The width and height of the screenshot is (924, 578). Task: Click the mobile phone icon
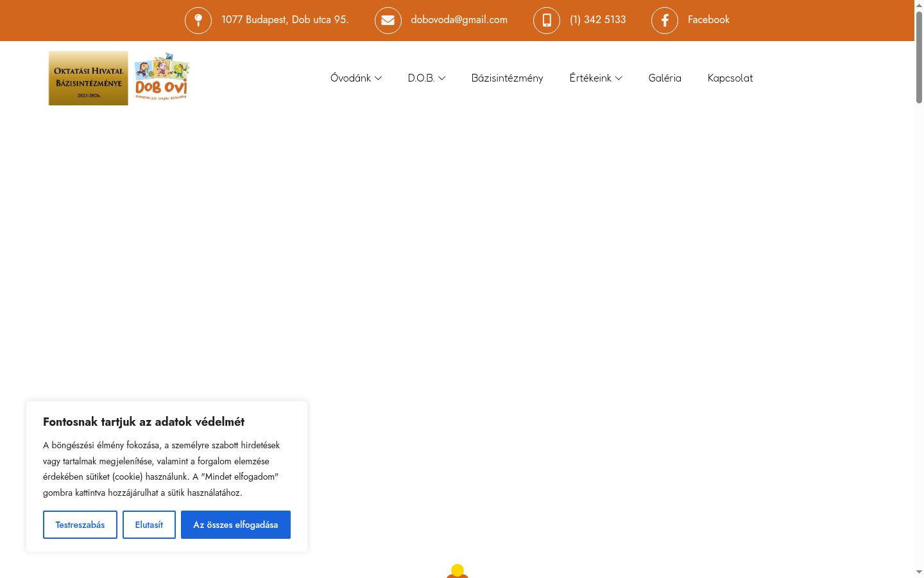tap(547, 20)
